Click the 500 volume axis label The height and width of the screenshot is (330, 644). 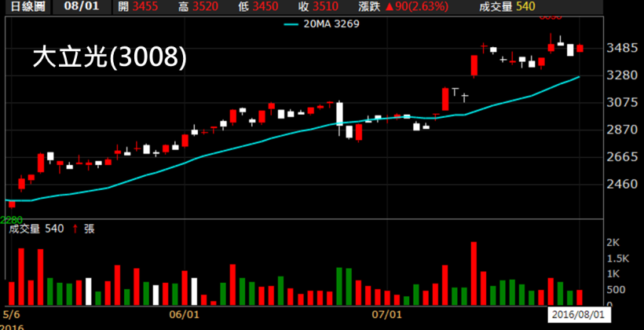point(616,290)
